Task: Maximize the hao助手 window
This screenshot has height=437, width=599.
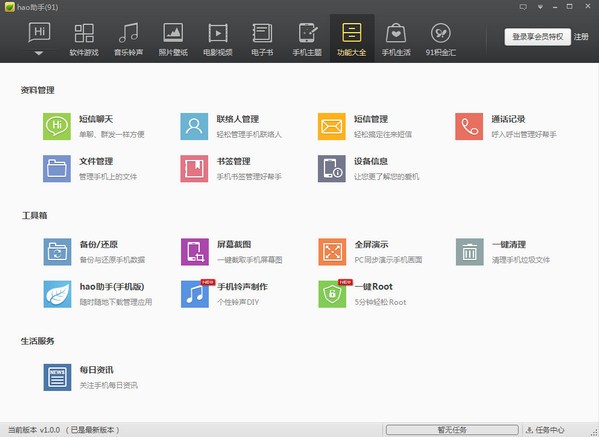Action: (570, 6)
